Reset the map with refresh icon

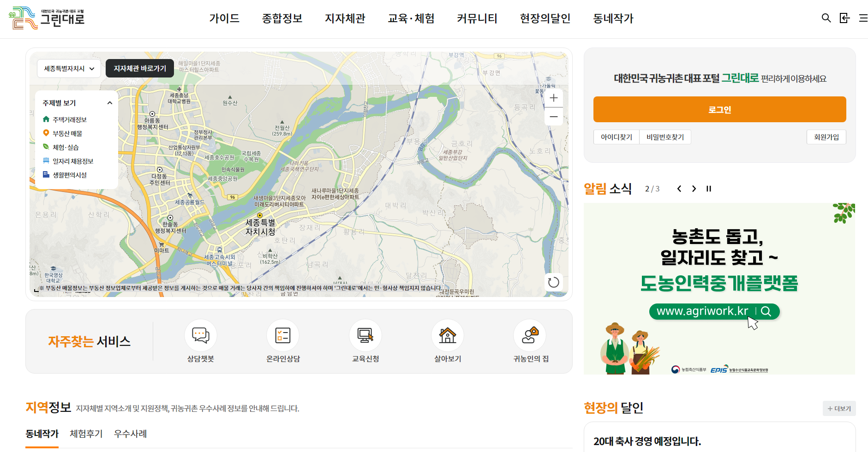(553, 282)
